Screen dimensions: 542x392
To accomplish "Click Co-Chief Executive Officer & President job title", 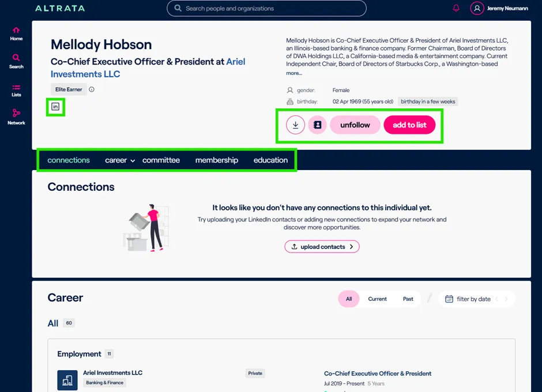I will coord(378,374).
